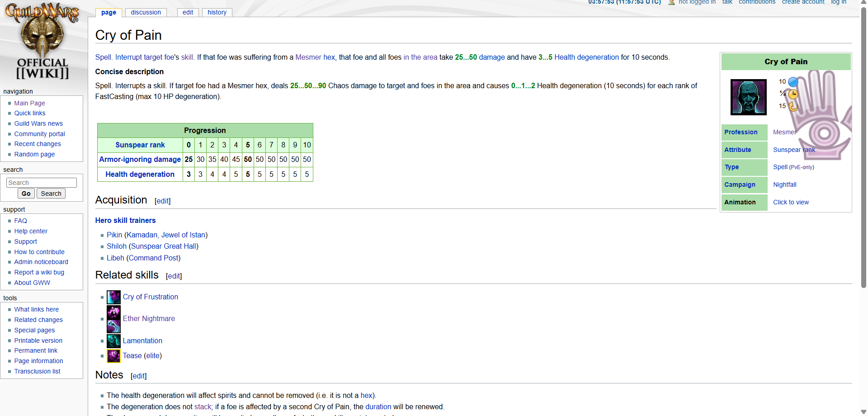Open Help center
Viewport: 868px width, 416px height.
31,231
